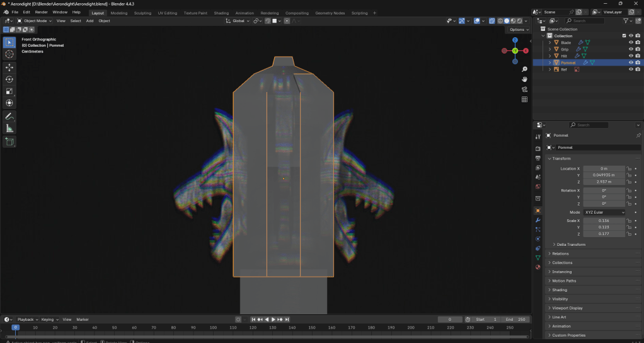Click the Options button in viewport header
The height and width of the screenshot is (343, 644).
(518, 30)
